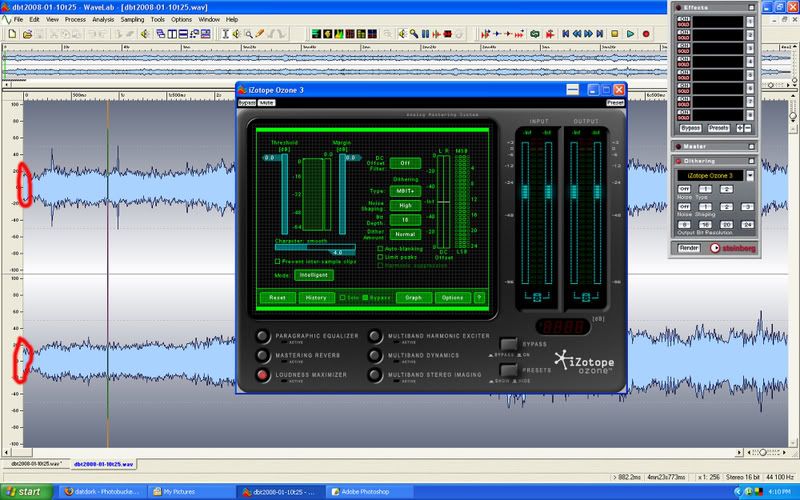
Task: Change maximizer Mode Intelligent selector
Action: point(314,275)
